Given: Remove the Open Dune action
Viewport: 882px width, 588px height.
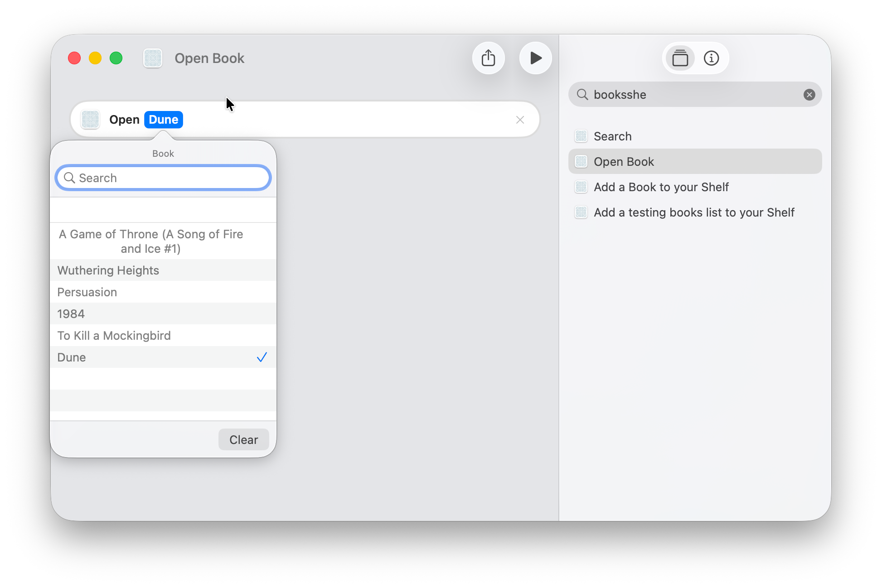Looking at the screenshot, I should pos(520,120).
